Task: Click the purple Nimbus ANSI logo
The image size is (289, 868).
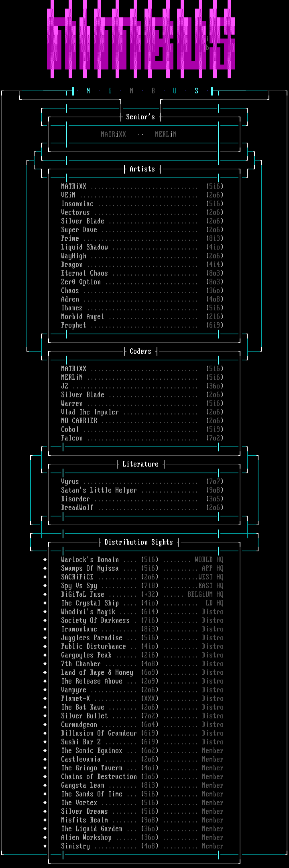Action: coord(140,39)
